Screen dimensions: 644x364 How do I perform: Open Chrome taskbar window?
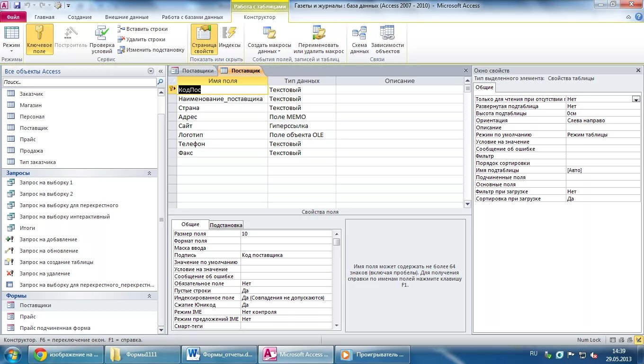65,354
